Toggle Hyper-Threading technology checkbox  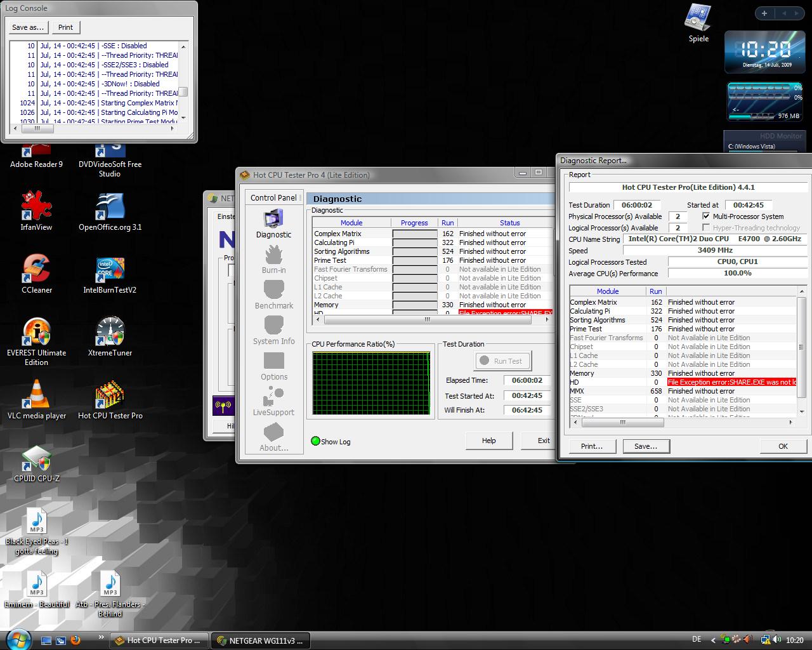point(706,228)
